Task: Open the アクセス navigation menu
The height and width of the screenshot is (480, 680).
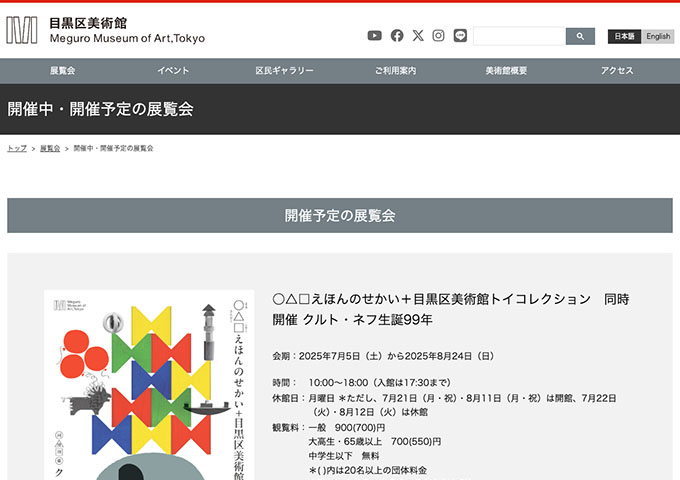Action: 617,71
